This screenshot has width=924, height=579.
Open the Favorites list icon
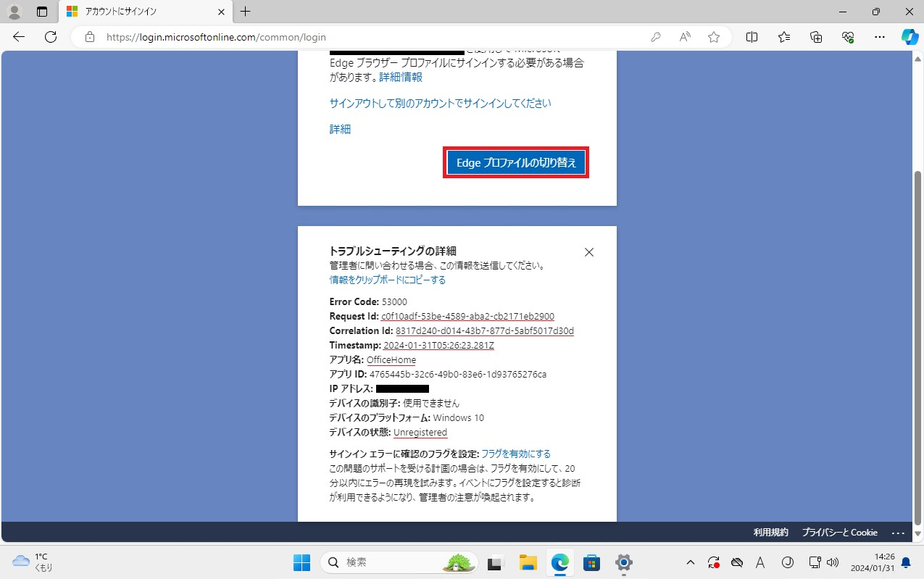(784, 37)
